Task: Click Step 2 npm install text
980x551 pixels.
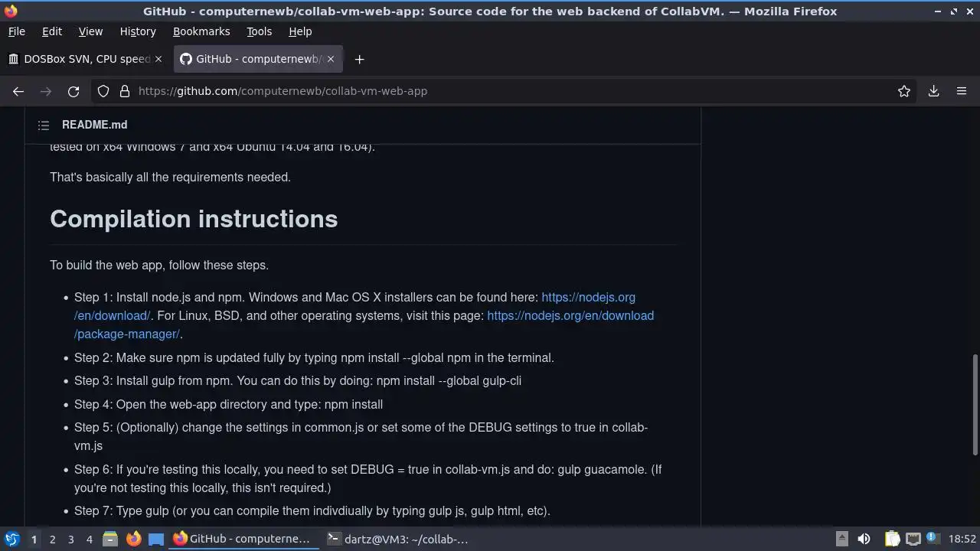Action: coord(314,358)
